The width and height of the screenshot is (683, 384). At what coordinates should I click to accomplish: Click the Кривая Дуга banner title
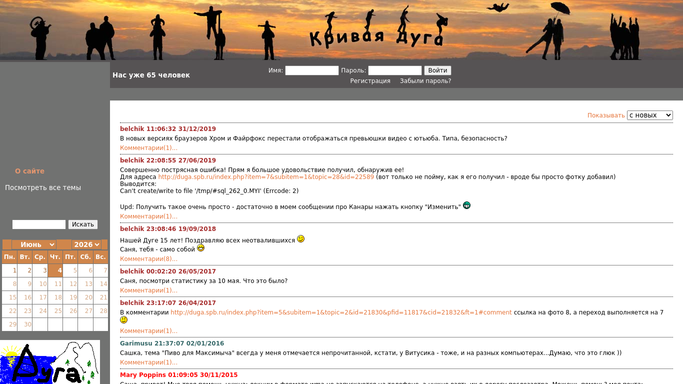[x=377, y=38]
